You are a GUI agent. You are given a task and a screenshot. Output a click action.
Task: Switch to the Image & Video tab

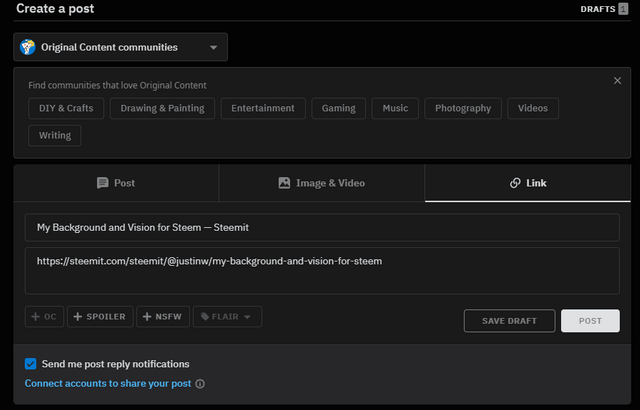(322, 183)
